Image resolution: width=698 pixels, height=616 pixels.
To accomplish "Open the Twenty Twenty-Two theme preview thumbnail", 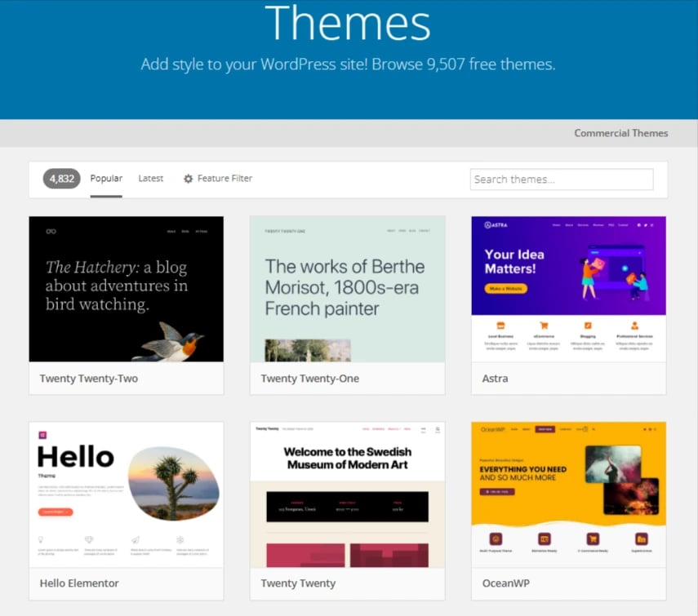I will pyautogui.click(x=127, y=289).
